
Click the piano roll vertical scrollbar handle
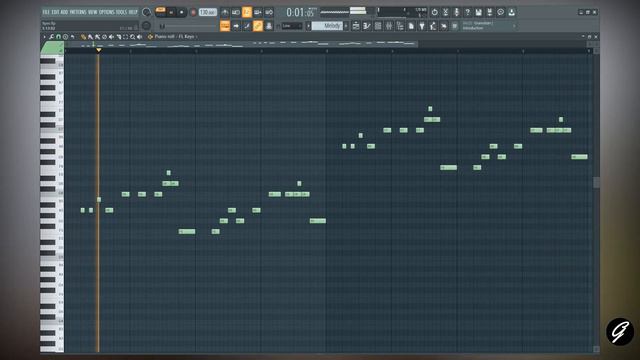[596, 182]
